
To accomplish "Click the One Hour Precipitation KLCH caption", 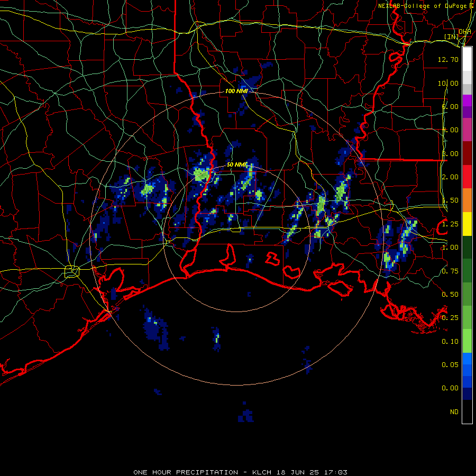I will click(x=240, y=472).
